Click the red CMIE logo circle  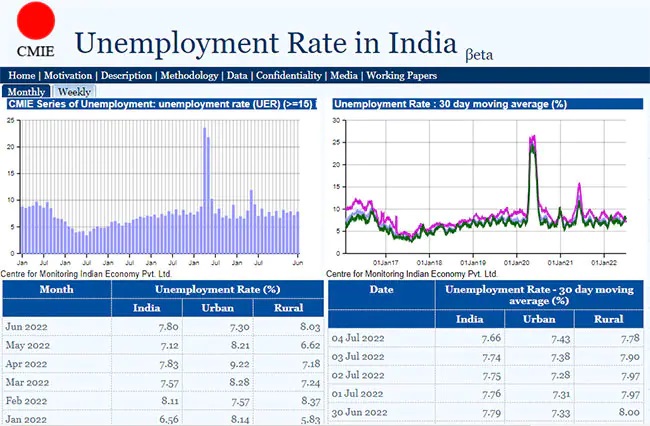(36, 21)
